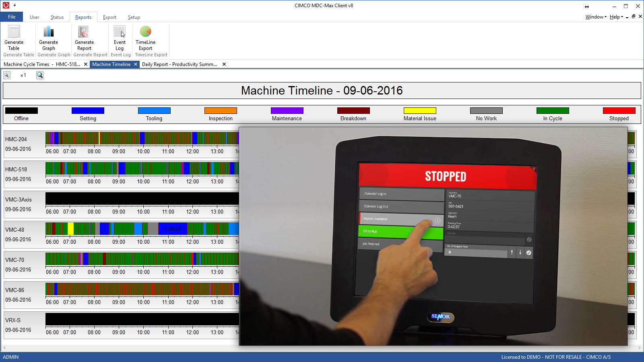Open the Help dropdown menu
Viewport: 644px width, 362px height.
(x=616, y=17)
